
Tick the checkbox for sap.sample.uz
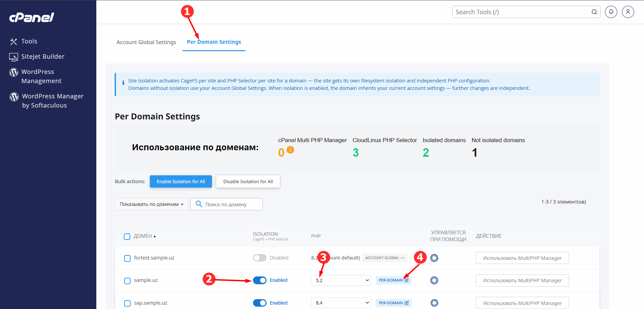tap(127, 303)
